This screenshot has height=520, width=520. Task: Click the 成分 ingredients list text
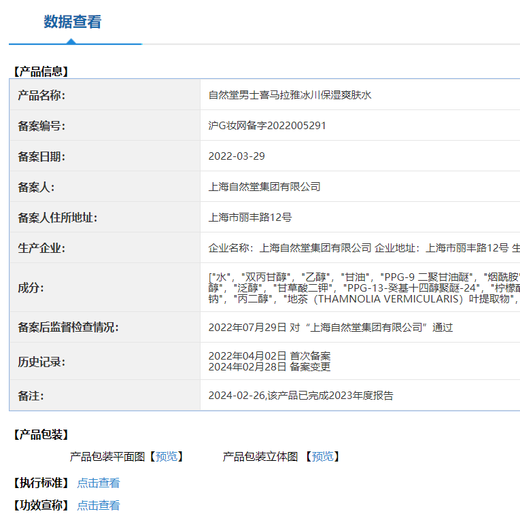pyautogui.click(x=364, y=288)
